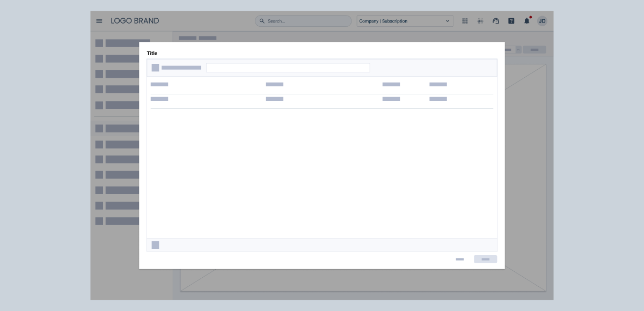
Task: Click the magnifier icon in search bar
Action: [x=262, y=21]
